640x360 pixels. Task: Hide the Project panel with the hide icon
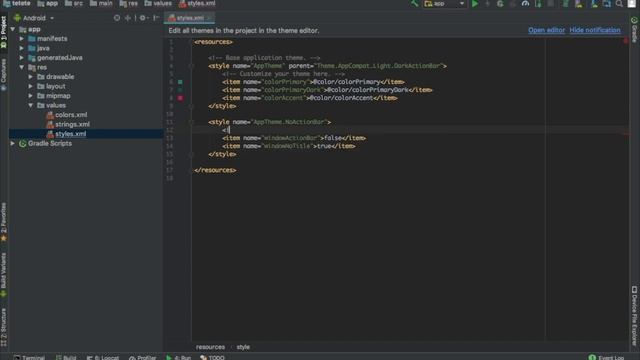click(156, 18)
